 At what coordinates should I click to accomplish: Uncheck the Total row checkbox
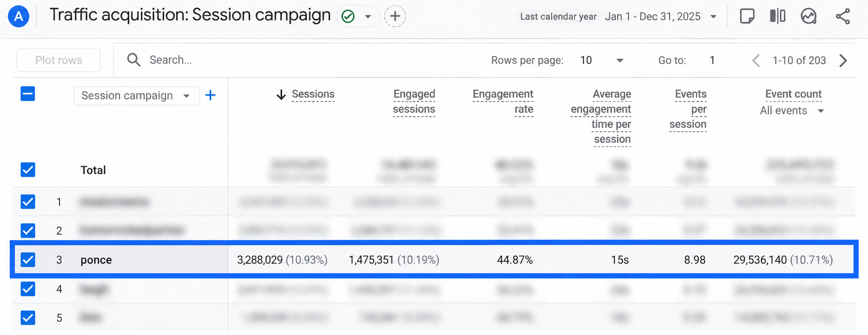(28, 170)
